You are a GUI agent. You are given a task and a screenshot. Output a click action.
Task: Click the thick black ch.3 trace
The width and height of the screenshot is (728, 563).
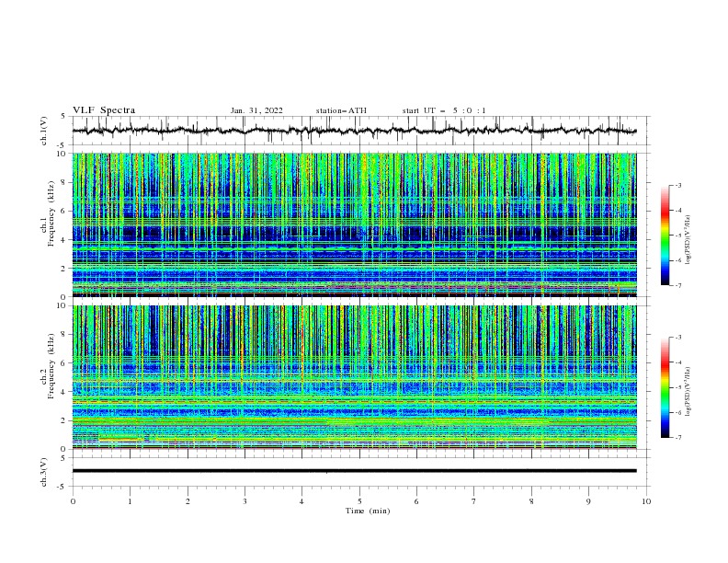354,471
